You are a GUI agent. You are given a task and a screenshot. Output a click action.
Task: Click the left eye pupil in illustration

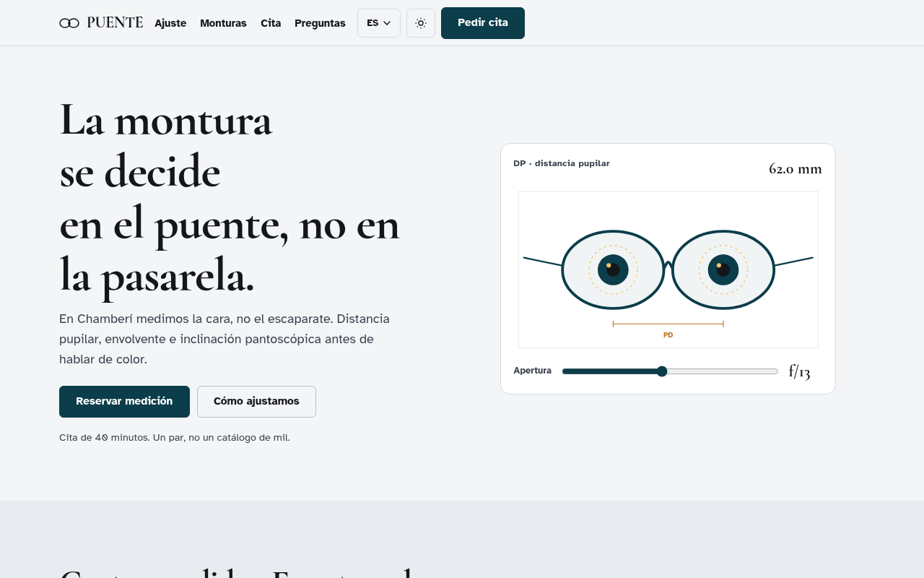coord(613,269)
